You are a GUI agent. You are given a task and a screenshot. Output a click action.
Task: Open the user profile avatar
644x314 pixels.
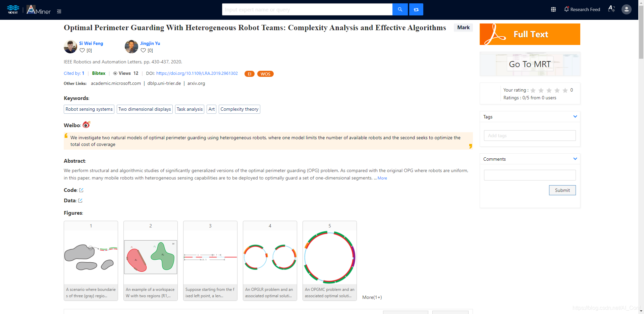(626, 9)
